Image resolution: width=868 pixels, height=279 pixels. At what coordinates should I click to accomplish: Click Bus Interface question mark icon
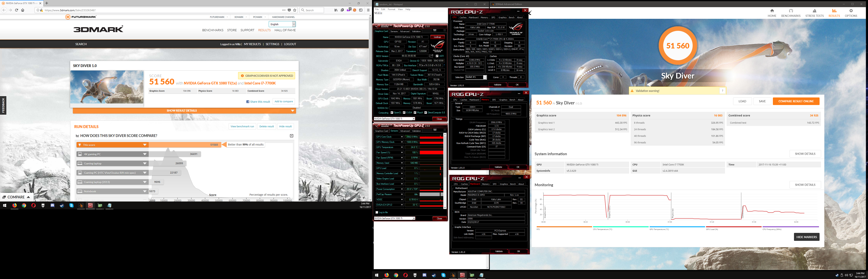click(444, 65)
